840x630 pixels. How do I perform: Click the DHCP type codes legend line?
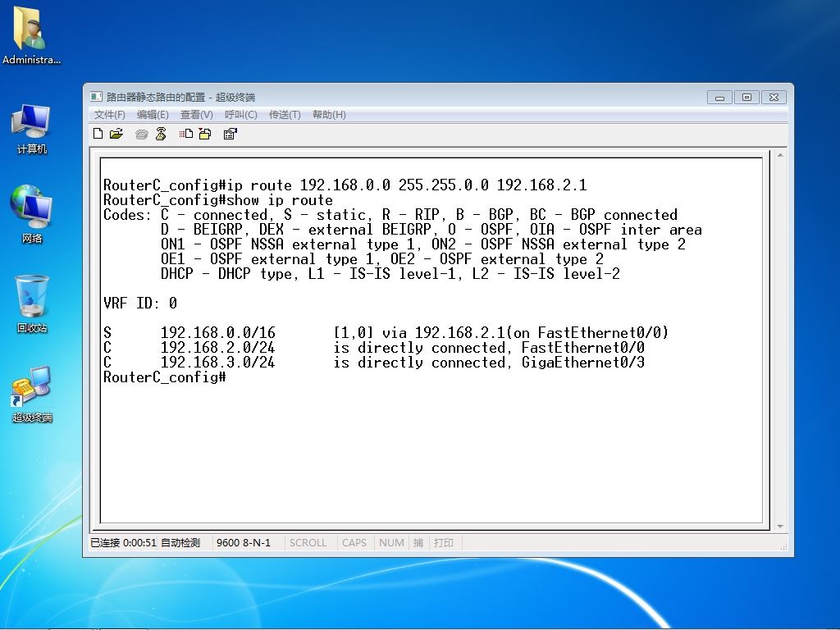[x=390, y=274]
